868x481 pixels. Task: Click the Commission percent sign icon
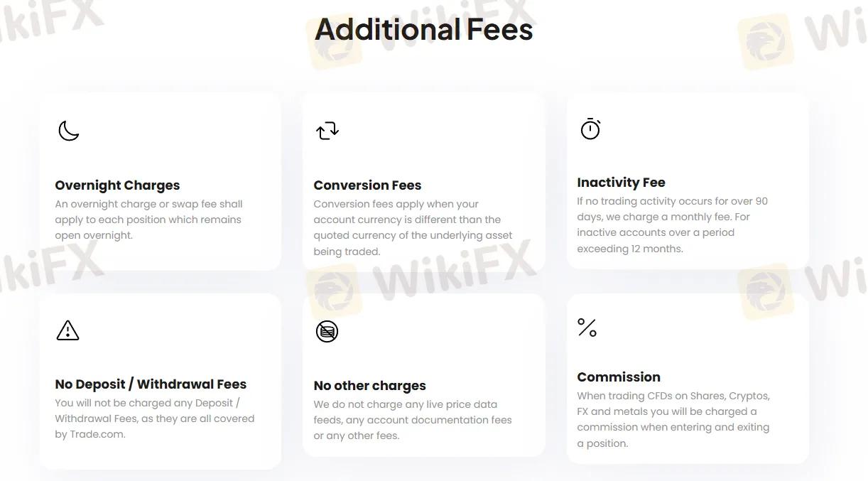(x=587, y=328)
